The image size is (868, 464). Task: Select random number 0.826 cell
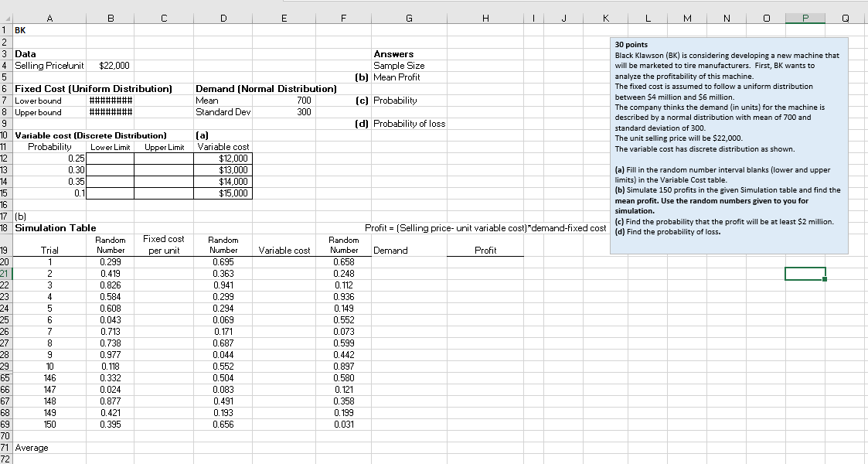click(111, 285)
